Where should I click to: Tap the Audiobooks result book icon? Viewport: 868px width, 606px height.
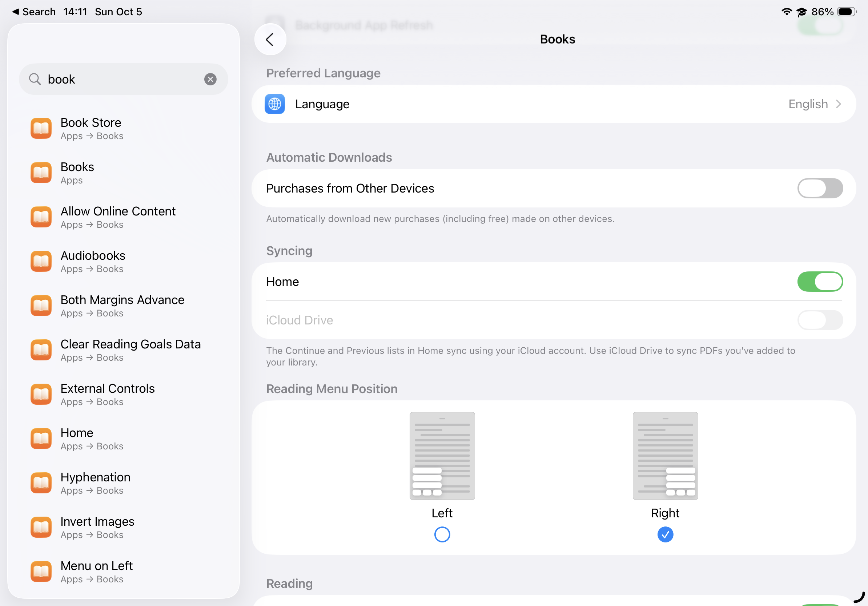click(x=41, y=262)
